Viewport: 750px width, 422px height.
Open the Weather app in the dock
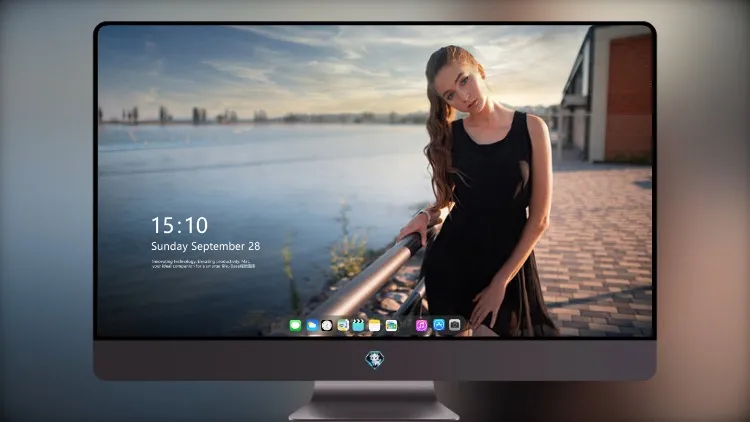pos(312,325)
